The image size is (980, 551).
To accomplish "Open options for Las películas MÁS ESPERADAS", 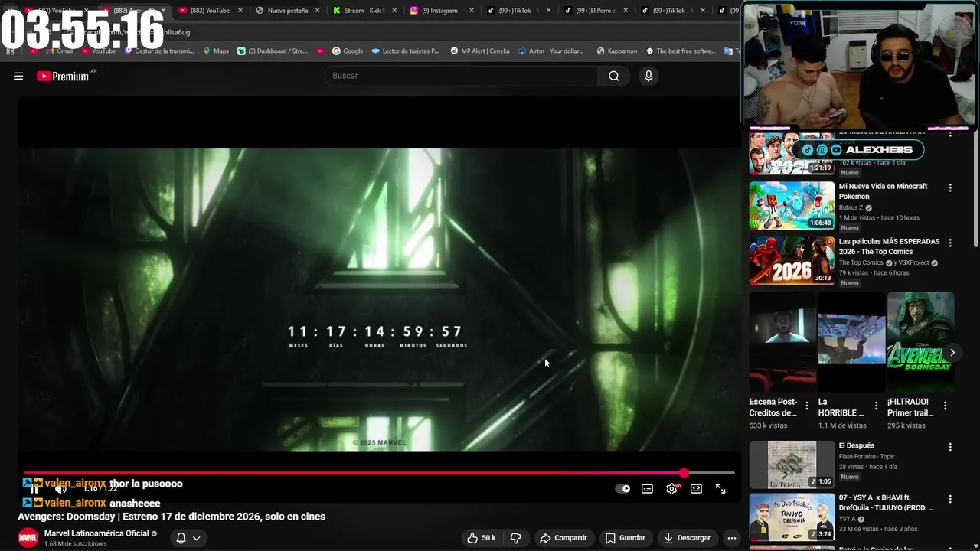I will pos(950,243).
